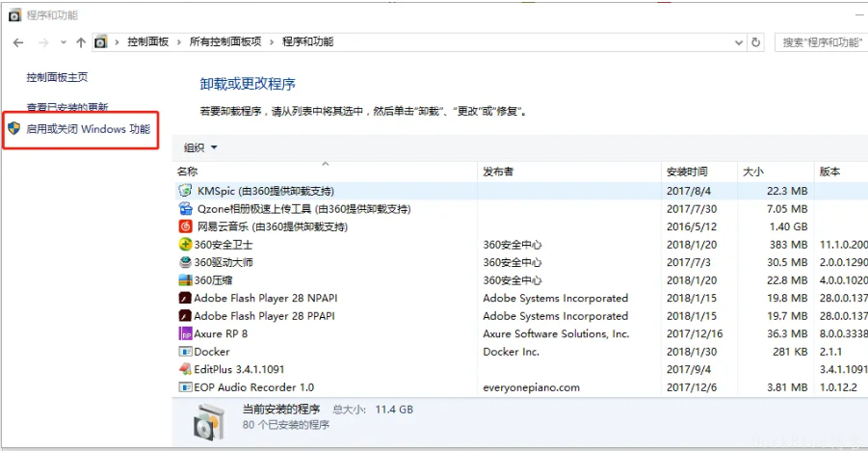
Task: Select 360压缩 program name
Action: coord(213,280)
